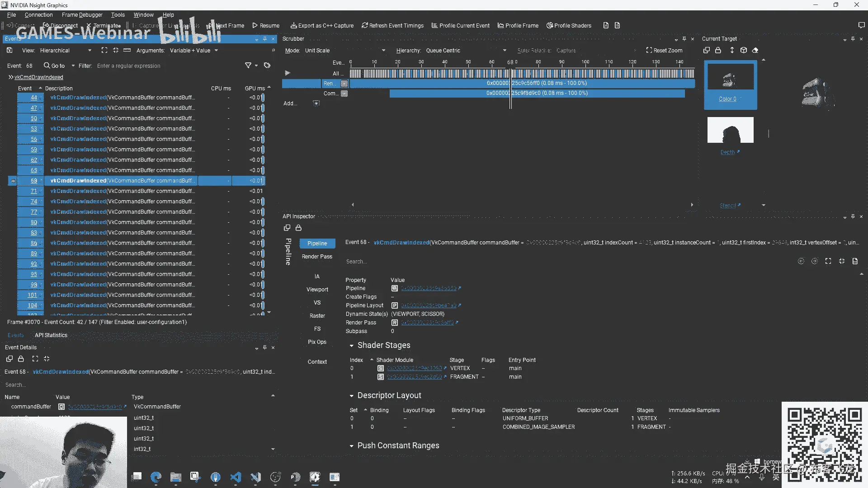Viewport: 868px width, 488px height.
Task: Switch to the API Statistics tab
Action: (x=51, y=335)
